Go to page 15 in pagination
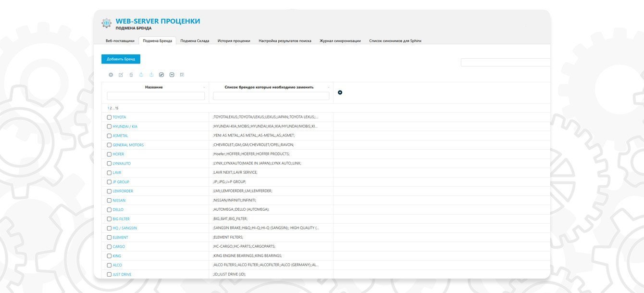 (117, 108)
